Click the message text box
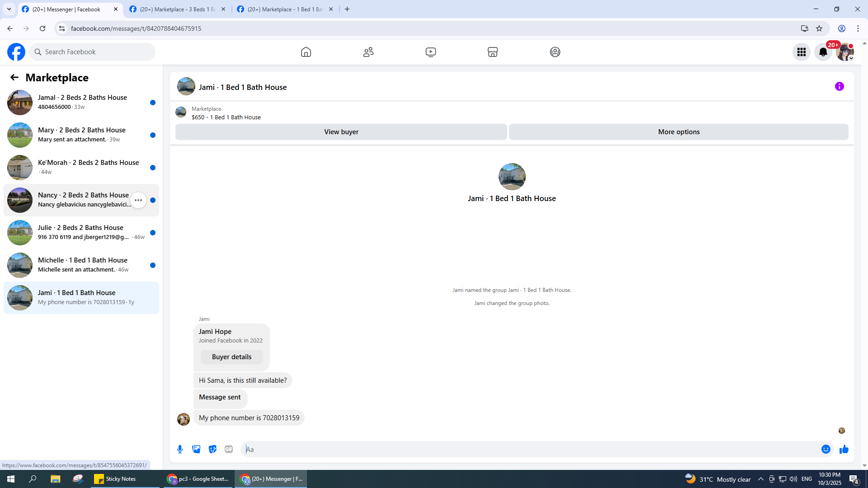 pos(531,449)
